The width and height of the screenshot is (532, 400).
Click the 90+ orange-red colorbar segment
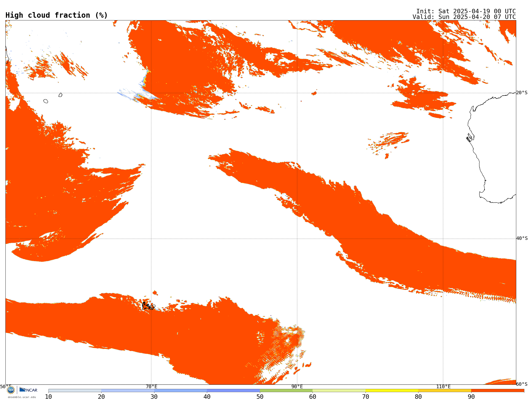tap(498, 390)
